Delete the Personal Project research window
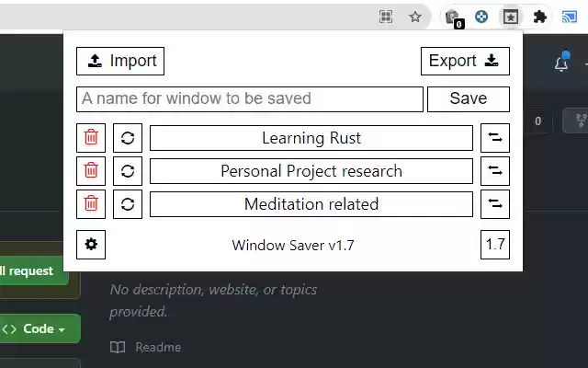The image size is (588, 368). pyautogui.click(x=91, y=171)
